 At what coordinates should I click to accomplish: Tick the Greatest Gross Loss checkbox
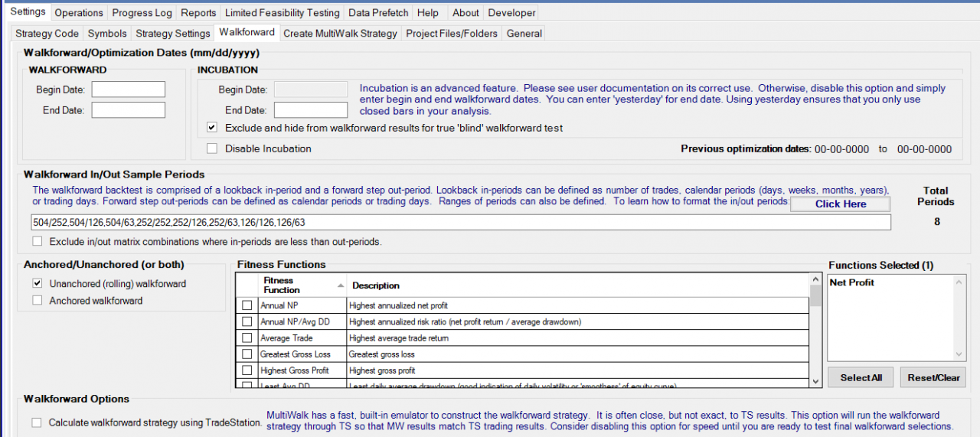pos(247,354)
